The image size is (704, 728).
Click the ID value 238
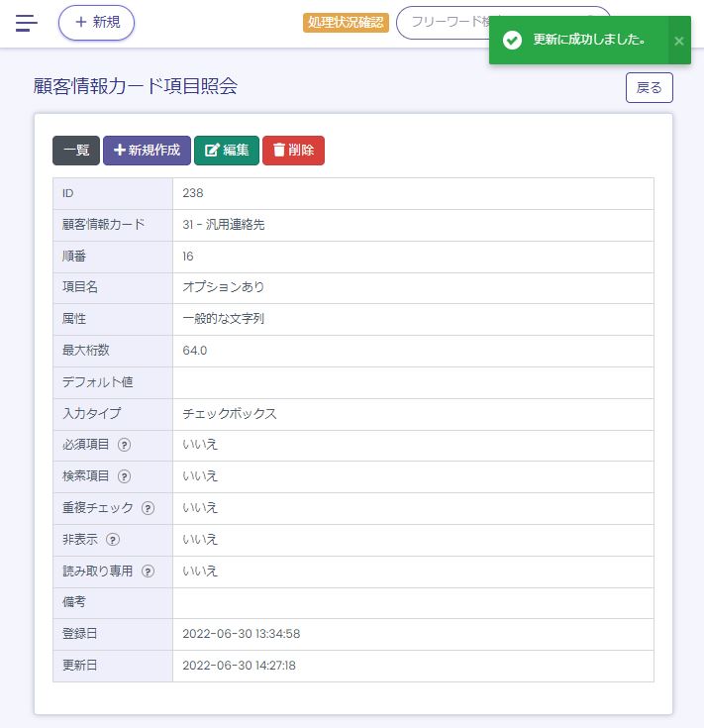click(x=193, y=193)
